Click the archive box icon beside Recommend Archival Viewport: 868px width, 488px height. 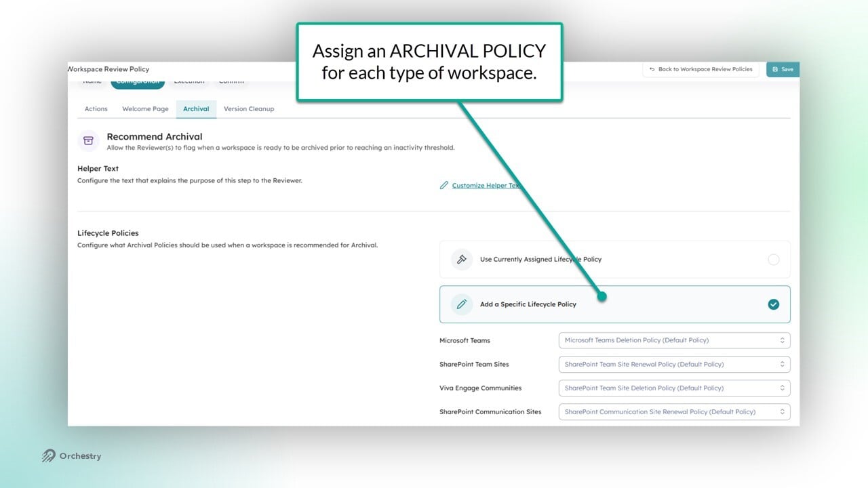coord(88,140)
